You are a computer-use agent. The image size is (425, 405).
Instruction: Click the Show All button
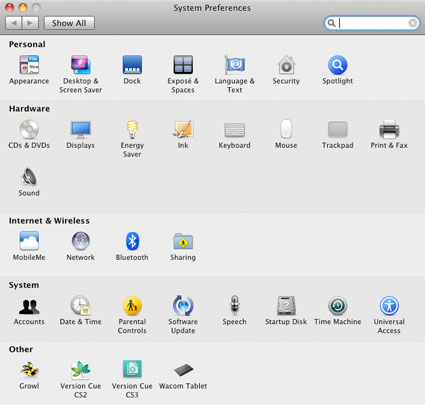click(69, 23)
